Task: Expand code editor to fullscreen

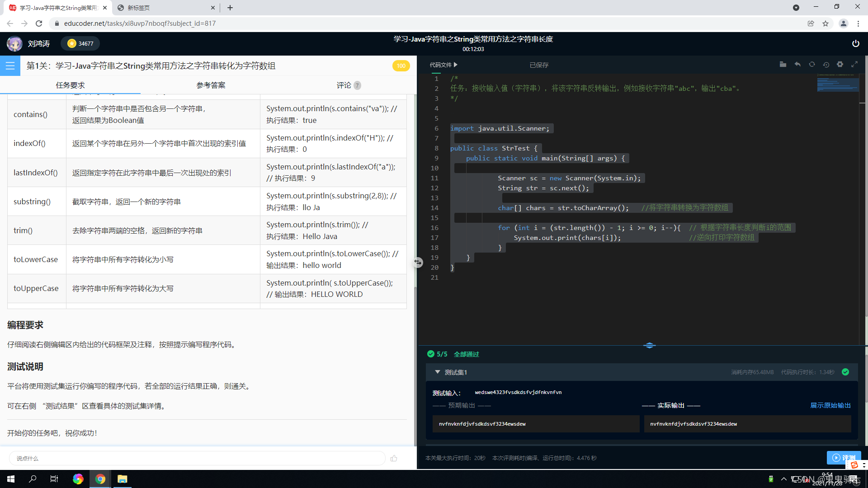Action: (x=854, y=65)
